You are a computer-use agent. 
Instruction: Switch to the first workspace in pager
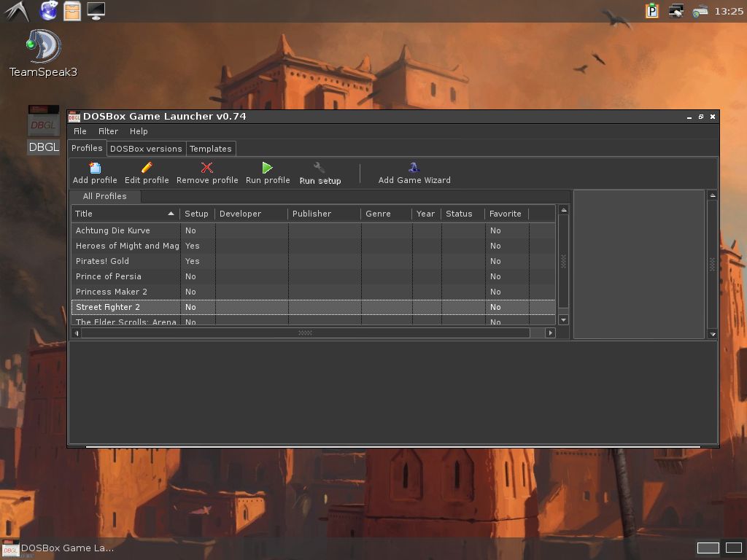coord(708,548)
